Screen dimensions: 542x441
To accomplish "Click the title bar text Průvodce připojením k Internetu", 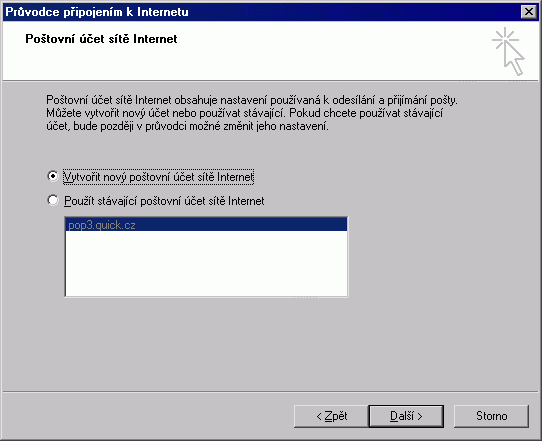I will click(x=97, y=12).
